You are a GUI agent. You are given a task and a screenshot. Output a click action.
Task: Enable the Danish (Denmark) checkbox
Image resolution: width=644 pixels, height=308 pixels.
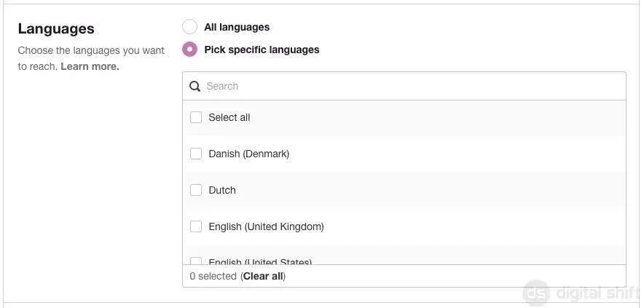(x=196, y=154)
